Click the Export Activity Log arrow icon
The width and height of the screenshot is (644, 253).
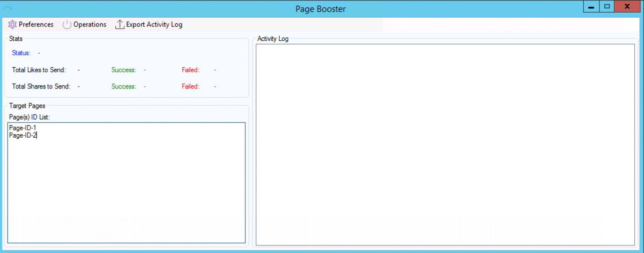click(119, 24)
